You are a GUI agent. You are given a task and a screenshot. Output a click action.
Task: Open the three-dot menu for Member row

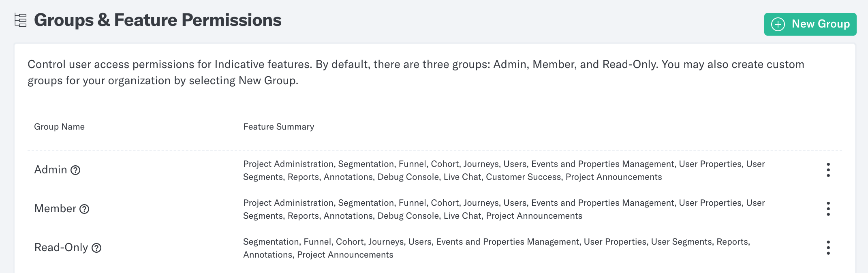pos(828,209)
